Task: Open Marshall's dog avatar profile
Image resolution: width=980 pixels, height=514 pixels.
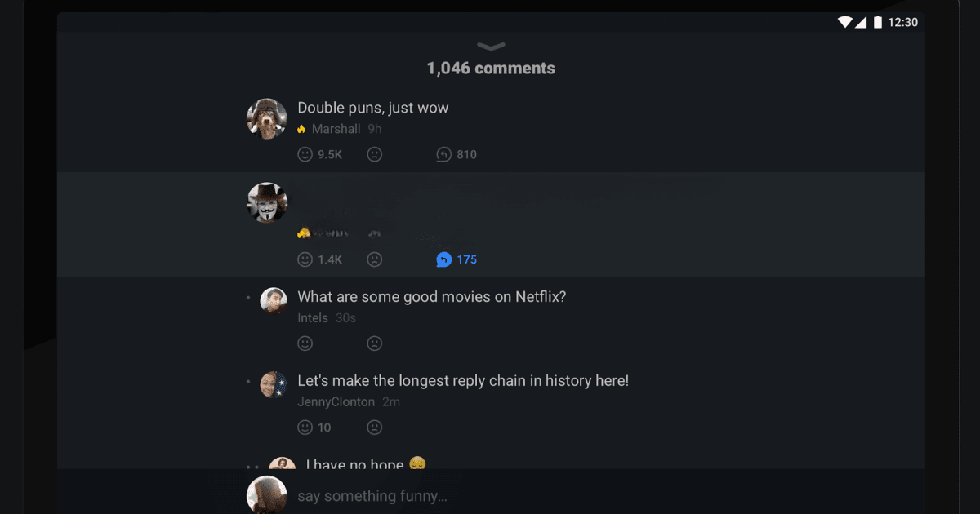Action: coord(267,119)
